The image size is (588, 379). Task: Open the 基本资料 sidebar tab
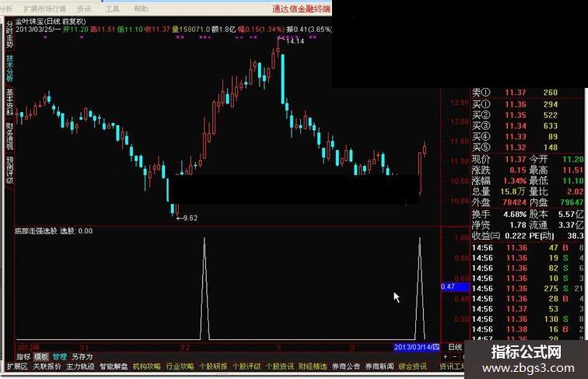(x=9, y=102)
